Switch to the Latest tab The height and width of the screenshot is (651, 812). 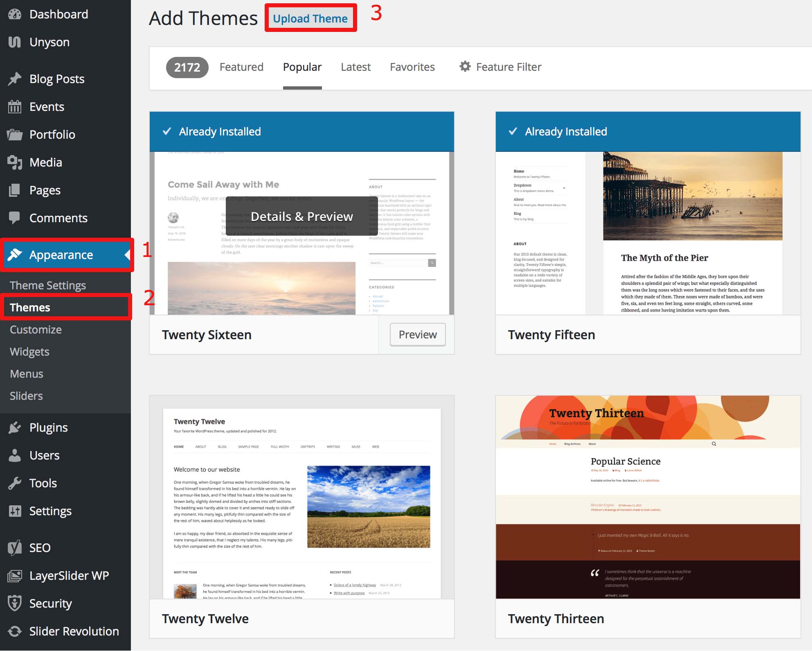[355, 67]
